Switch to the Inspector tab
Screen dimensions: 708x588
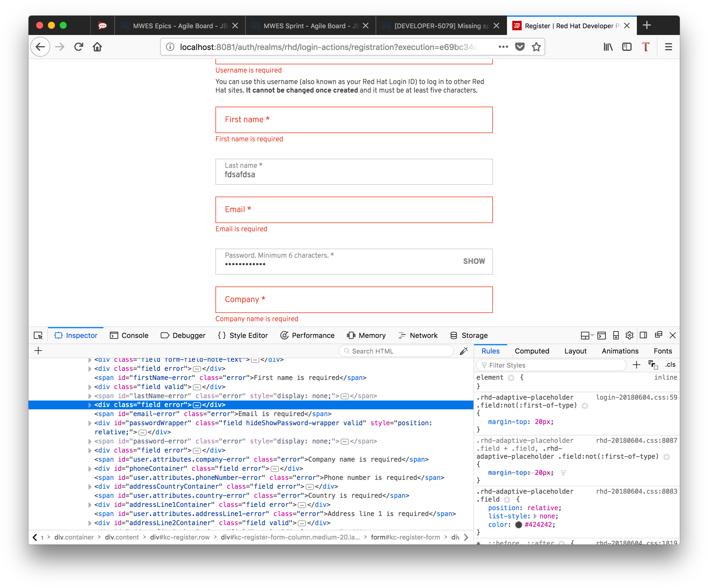(76, 336)
